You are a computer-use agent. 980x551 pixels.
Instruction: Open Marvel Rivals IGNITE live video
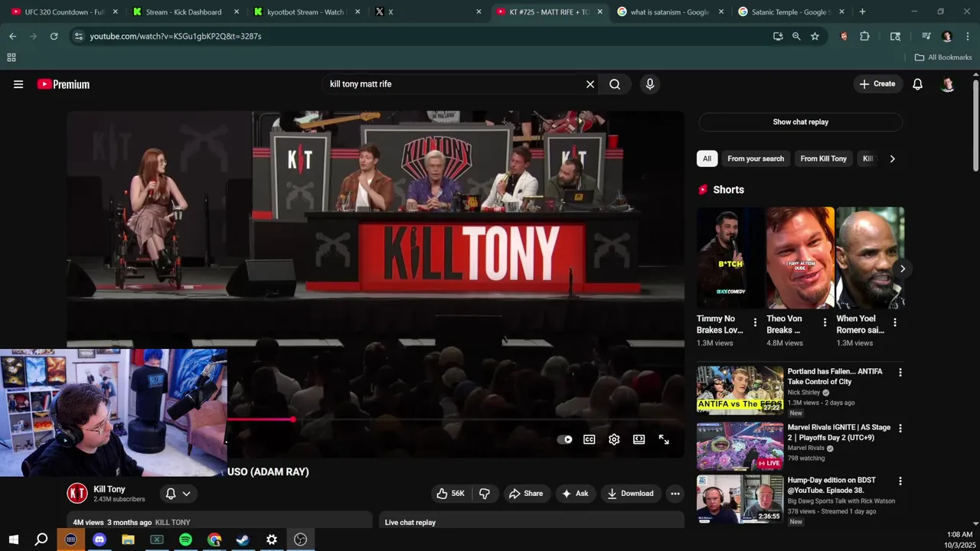click(x=740, y=446)
